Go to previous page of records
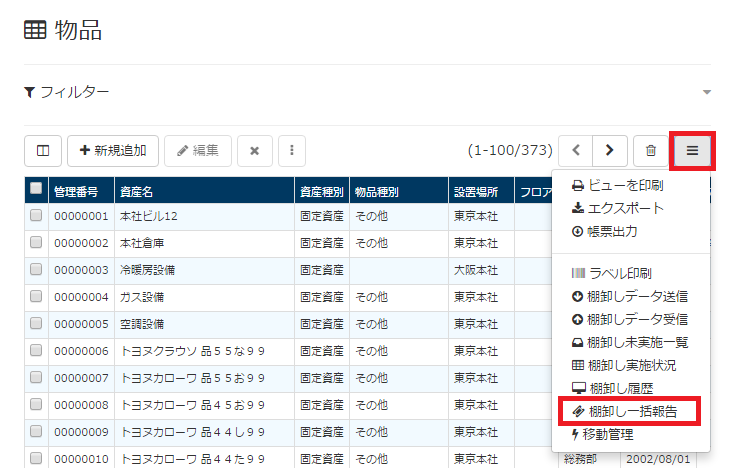This screenshot has height=468, width=739. (x=575, y=151)
